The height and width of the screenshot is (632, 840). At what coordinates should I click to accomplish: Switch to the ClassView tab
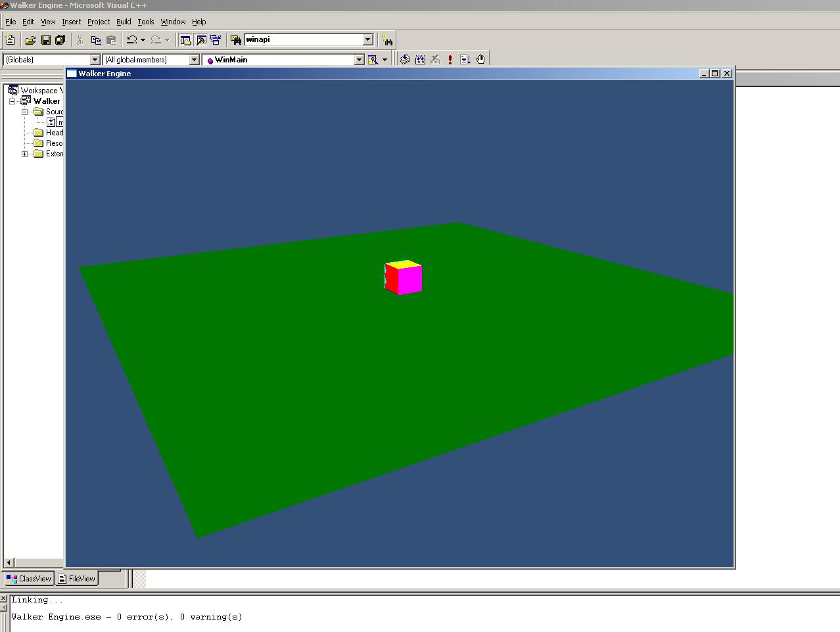point(29,579)
